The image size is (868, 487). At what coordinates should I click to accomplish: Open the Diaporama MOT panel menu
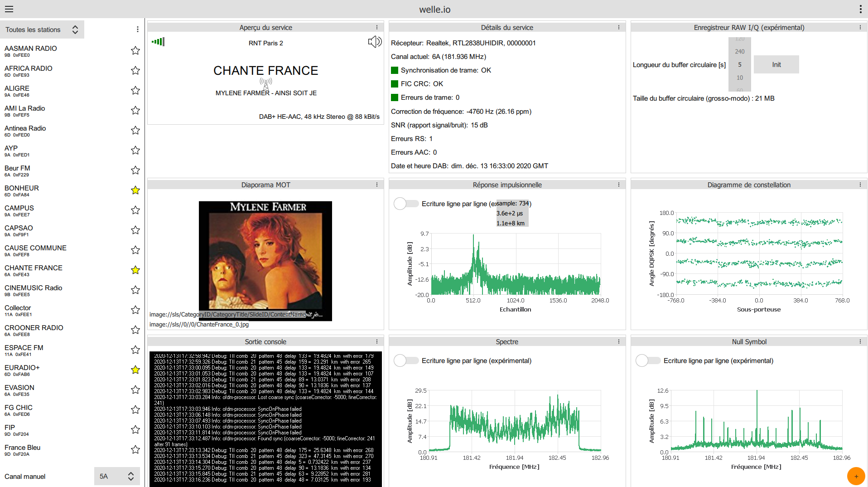coord(377,185)
